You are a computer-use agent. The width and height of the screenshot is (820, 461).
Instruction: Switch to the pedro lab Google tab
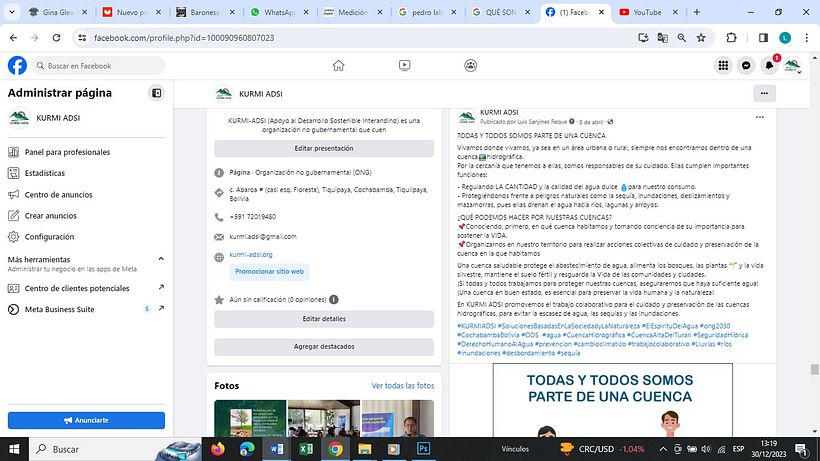pyautogui.click(x=427, y=12)
